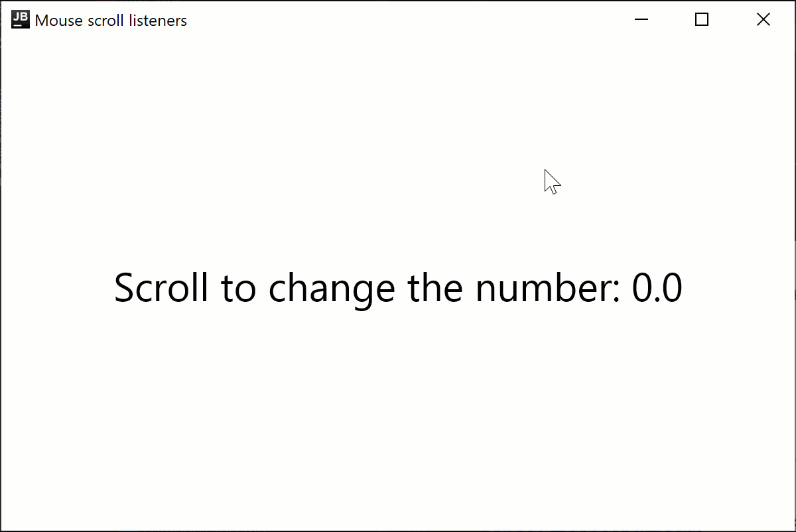796x532 pixels.
Task: Open the window system menu via the JB icon
Action: point(19,19)
